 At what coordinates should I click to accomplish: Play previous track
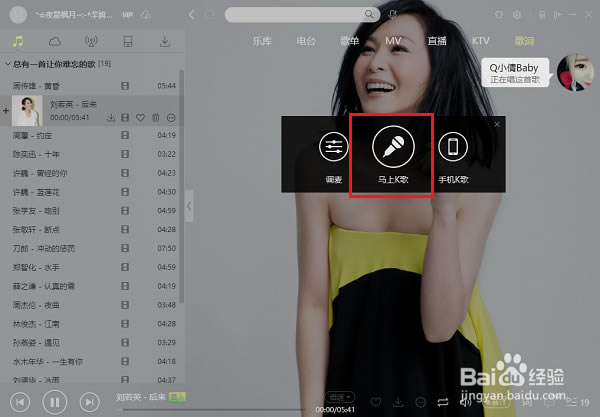20,402
